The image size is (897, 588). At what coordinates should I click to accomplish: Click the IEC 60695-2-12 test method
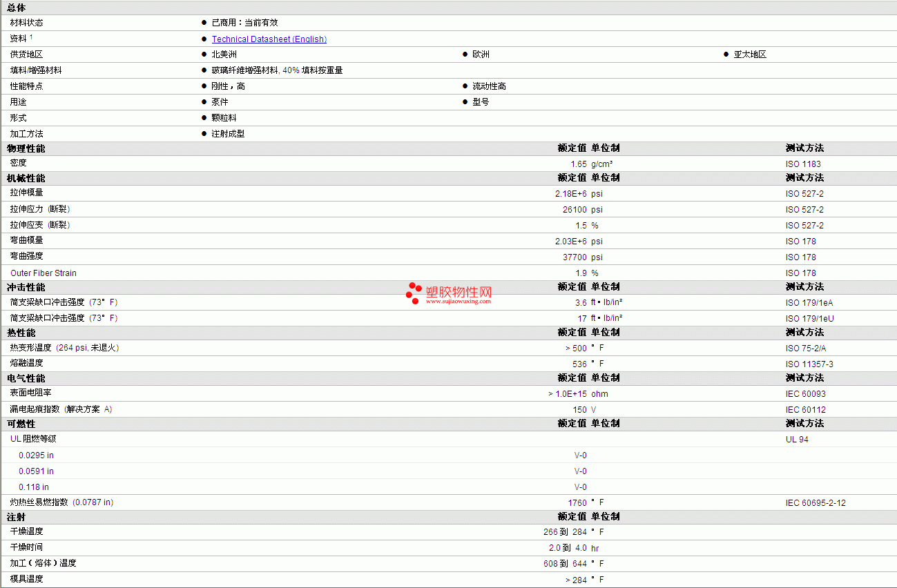[x=816, y=503]
